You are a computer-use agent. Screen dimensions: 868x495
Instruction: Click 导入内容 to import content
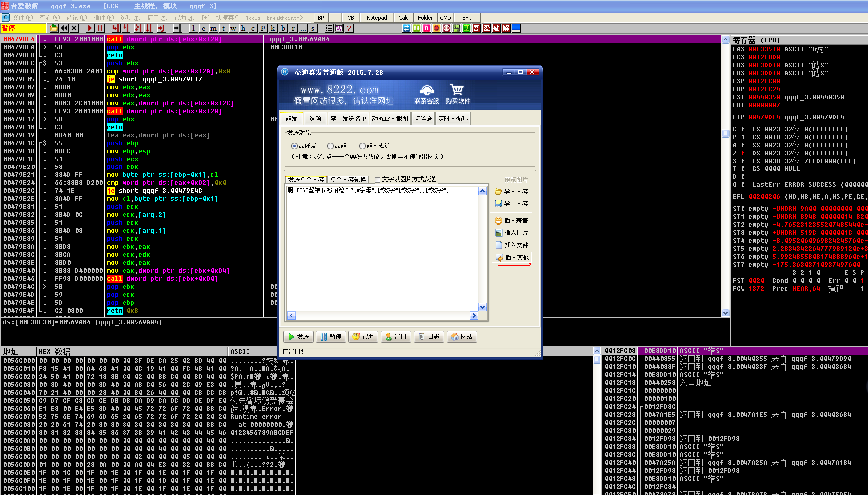click(x=511, y=192)
